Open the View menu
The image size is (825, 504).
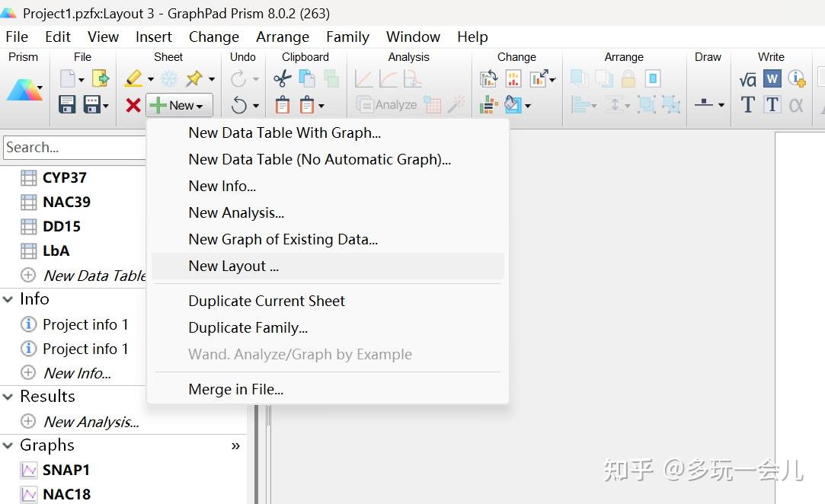[103, 37]
